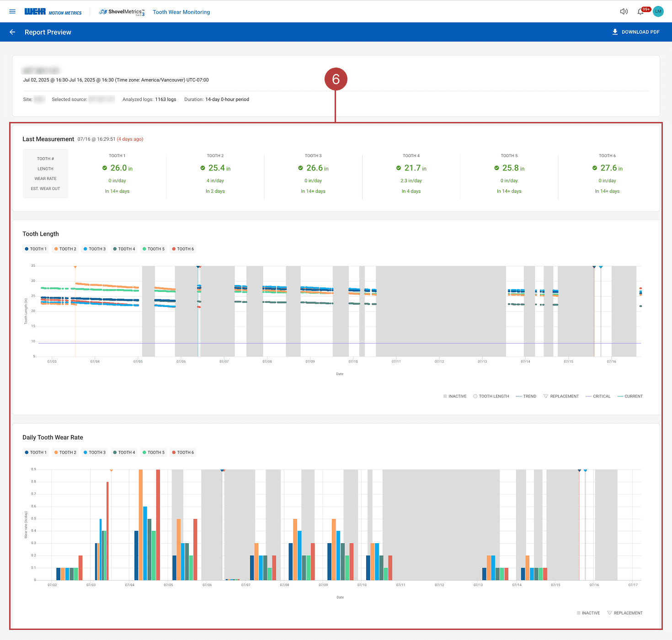Open the LM user avatar menu
This screenshot has height=640, width=672.
658,11
